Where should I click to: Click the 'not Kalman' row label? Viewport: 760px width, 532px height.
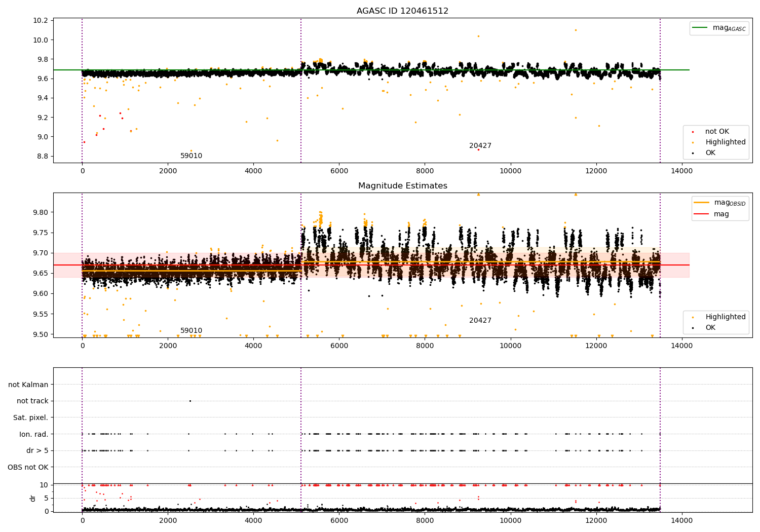(28, 385)
